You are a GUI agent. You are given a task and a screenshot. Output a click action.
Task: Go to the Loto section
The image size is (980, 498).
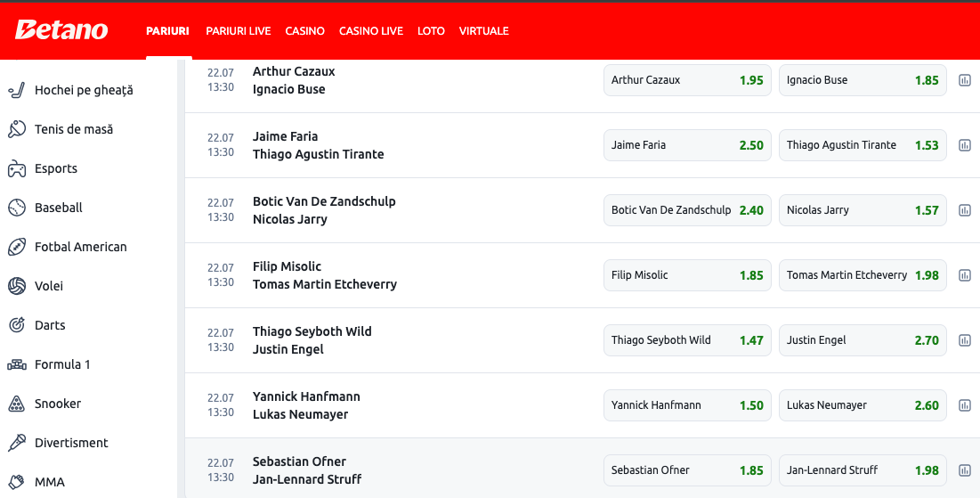[x=431, y=31]
